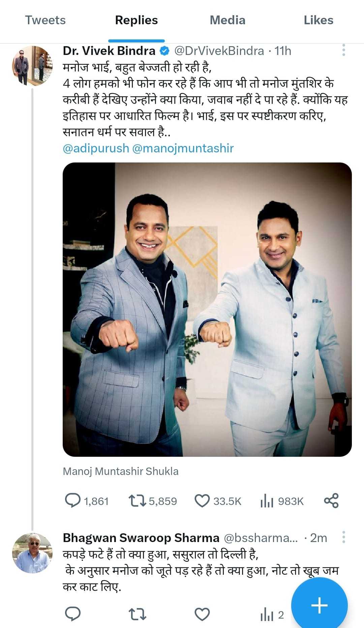Open Bhagwan Swaroop Sharma's profile avatar
364x628 pixels.
(33, 553)
